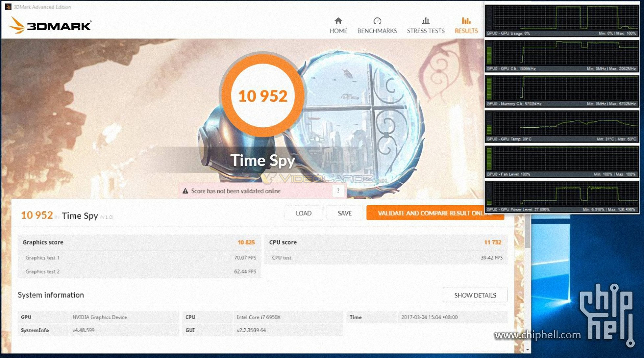This screenshot has width=644, height=358.
Task: Click the question mark help icon
Action: [x=338, y=191]
